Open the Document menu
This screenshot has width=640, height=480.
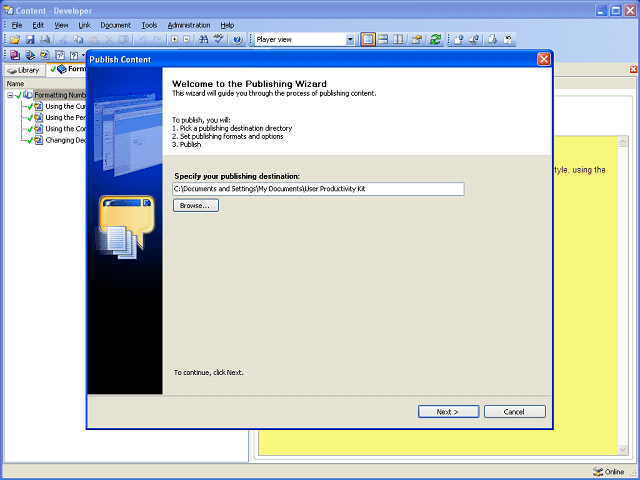point(116,25)
